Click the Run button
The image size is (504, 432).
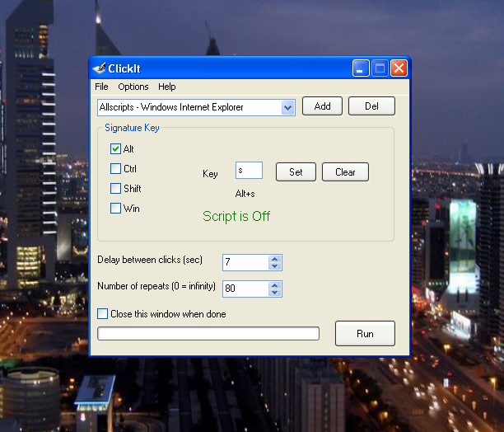[365, 334]
